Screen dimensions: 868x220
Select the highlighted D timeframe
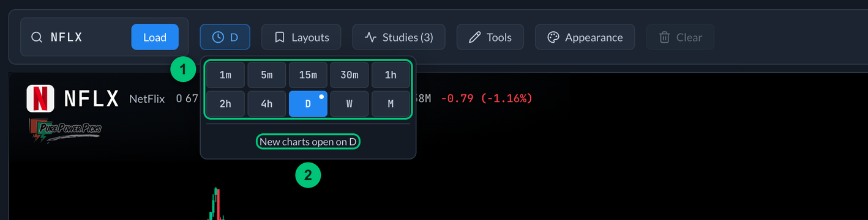pyautogui.click(x=308, y=104)
